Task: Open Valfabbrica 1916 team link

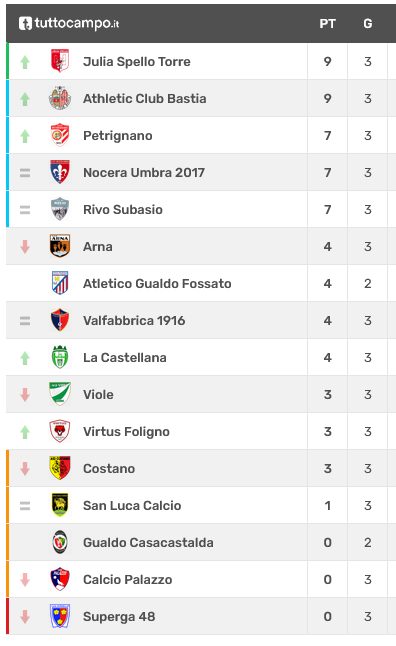Action: pos(134,321)
